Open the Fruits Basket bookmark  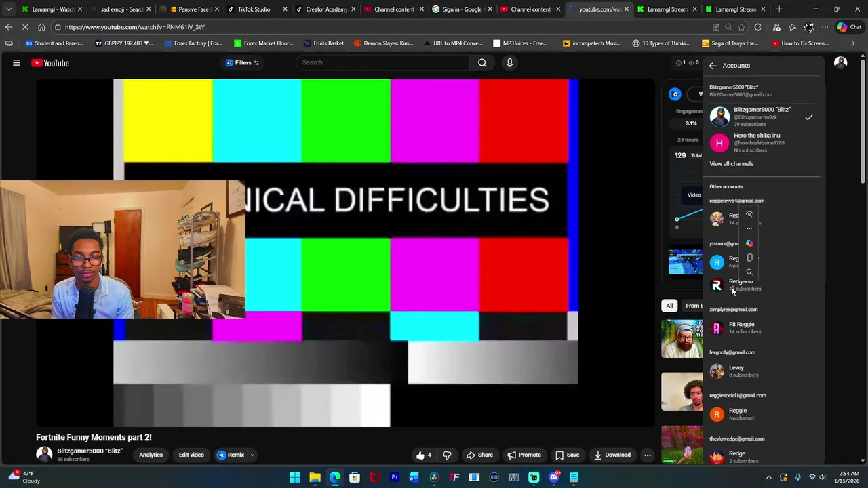click(x=323, y=43)
